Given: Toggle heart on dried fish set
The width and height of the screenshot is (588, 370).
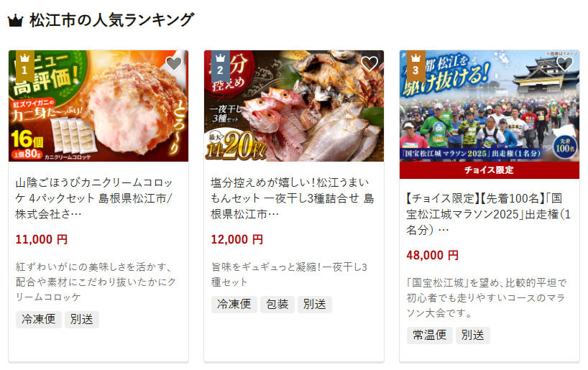Looking at the screenshot, I should coord(369,64).
